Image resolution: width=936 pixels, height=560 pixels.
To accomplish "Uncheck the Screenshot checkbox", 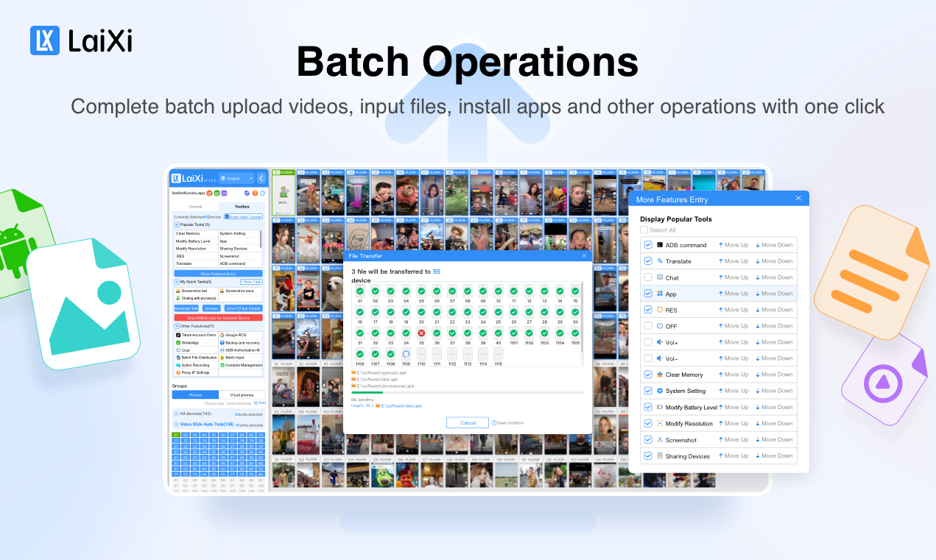I will coord(648,440).
